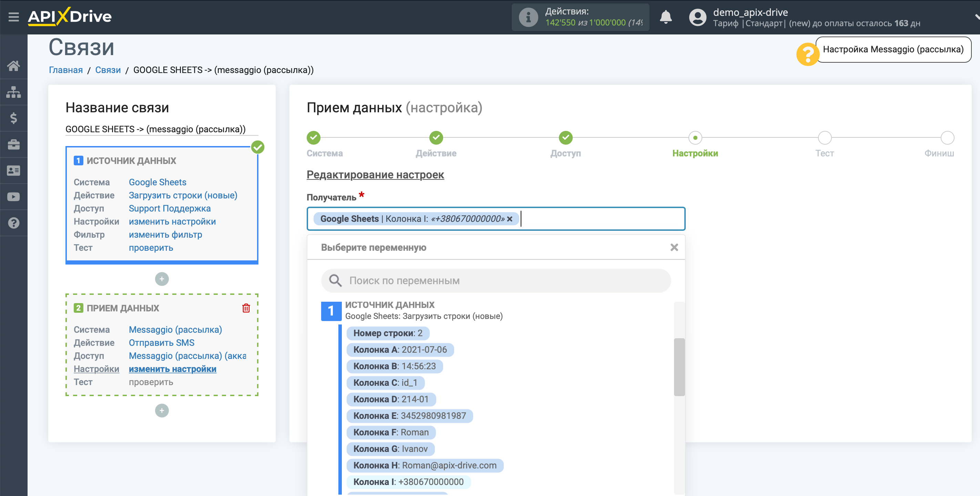Click the Редактирование настроек heading
Image resolution: width=980 pixels, height=496 pixels.
coord(375,175)
